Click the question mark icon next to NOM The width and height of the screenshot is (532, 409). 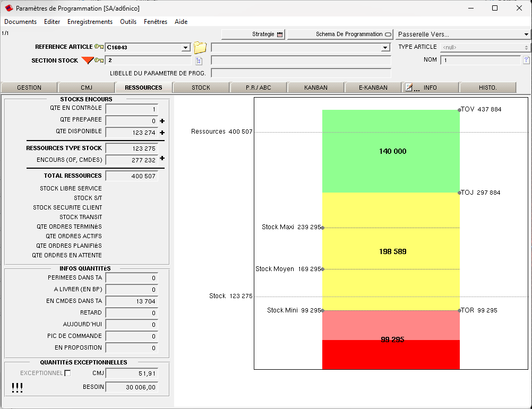[526, 60]
